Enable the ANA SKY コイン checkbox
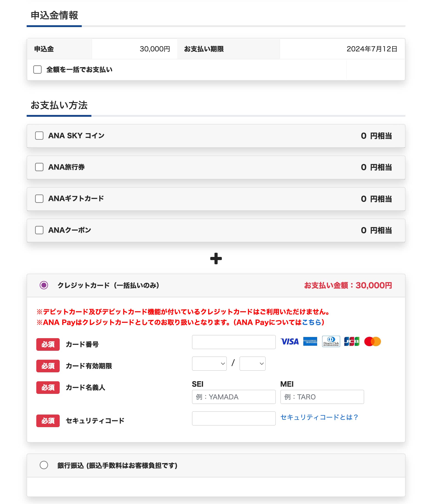Viewport: 431px width, 504px height. click(39, 136)
